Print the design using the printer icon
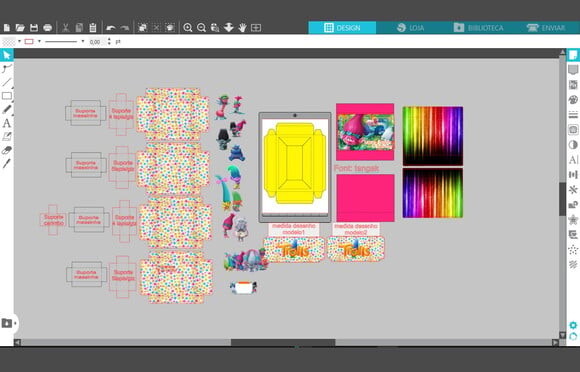The height and width of the screenshot is (372, 580). click(47, 28)
